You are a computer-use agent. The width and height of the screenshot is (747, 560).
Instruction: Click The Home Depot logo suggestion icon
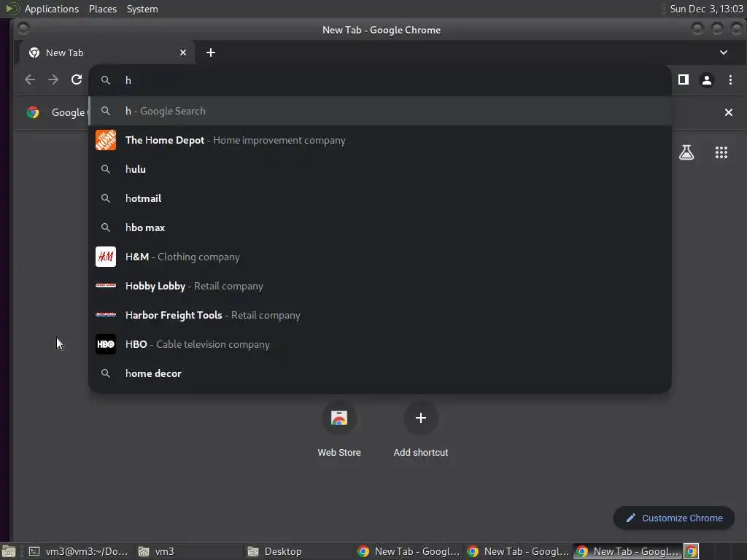pyautogui.click(x=106, y=140)
